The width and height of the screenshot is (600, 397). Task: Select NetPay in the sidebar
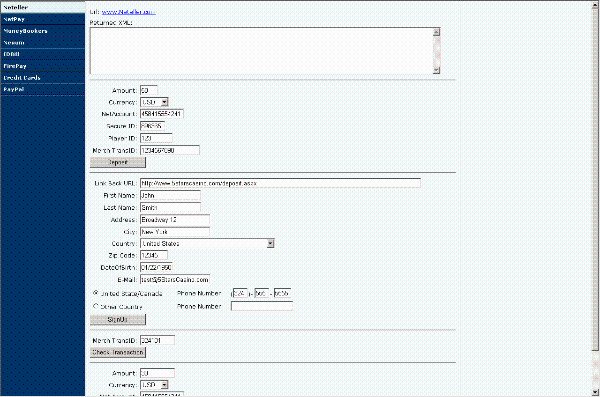click(x=42, y=19)
